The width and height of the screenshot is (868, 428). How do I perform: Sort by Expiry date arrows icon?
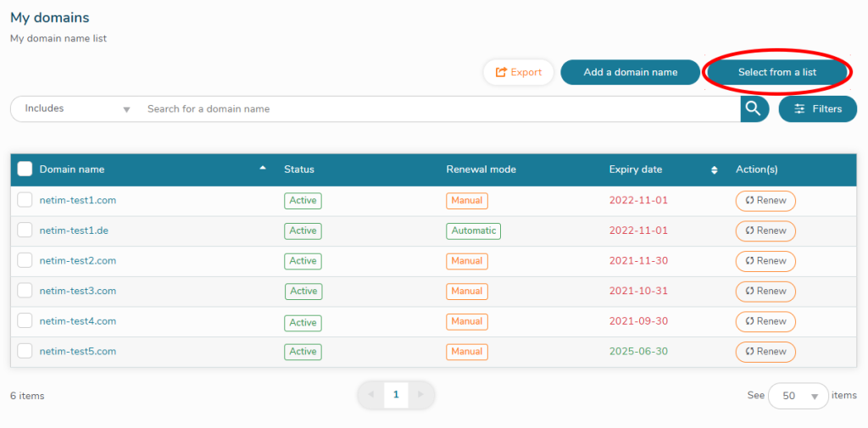[x=714, y=170]
